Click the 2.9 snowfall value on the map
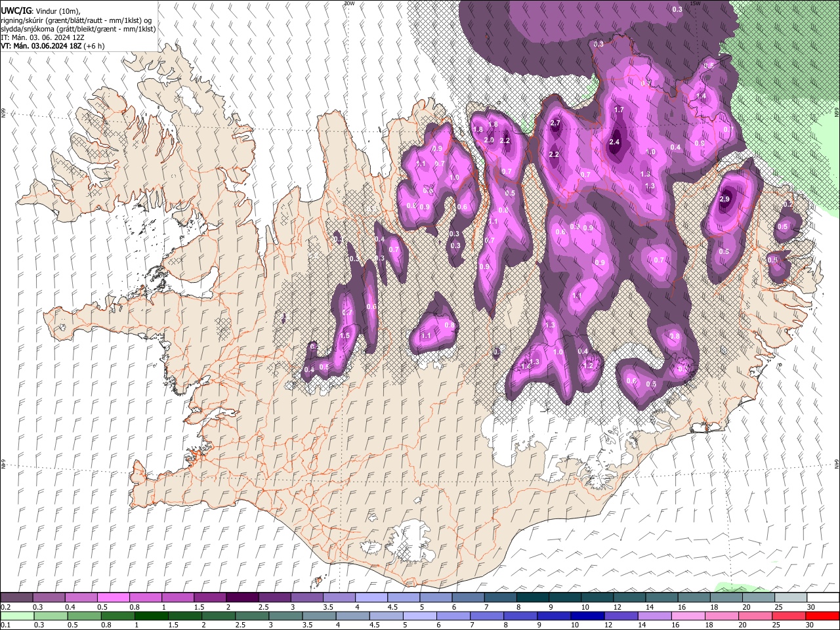Viewport: 840px width, 630px height. pos(724,199)
